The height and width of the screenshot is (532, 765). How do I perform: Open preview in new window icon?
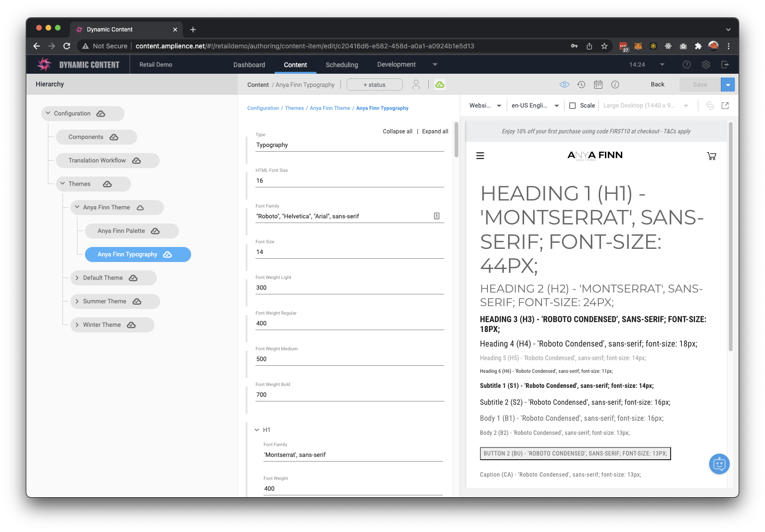pyautogui.click(x=725, y=106)
